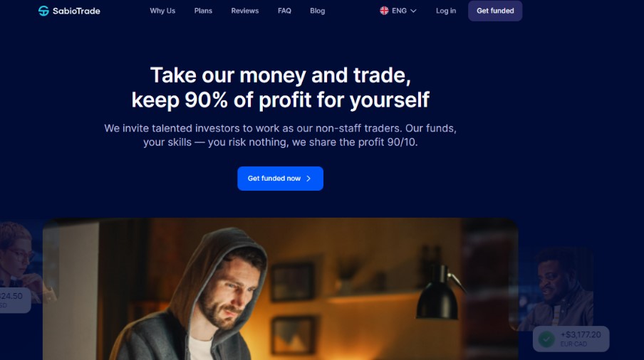Click the Log in link
This screenshot has width=644, height=360.
[446, 11]
